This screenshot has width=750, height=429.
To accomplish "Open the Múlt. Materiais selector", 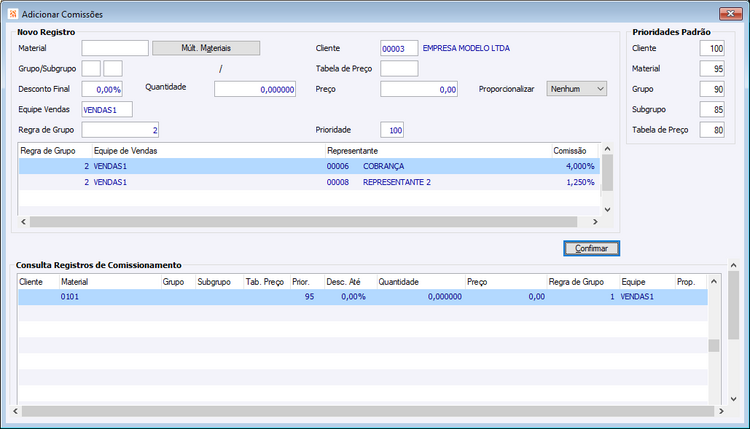I will pyautogui.click(x=206, y=48).
